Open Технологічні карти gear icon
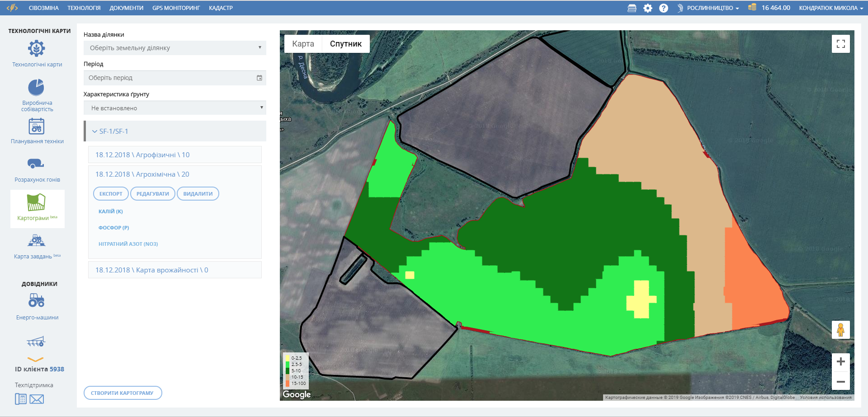Screen dimensions: 868x417 [37, 48]
